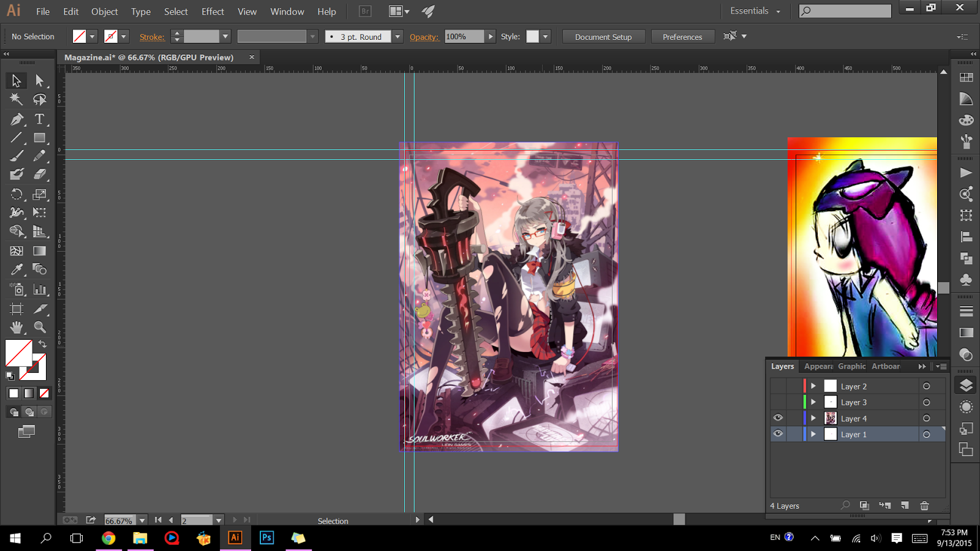Switch to the Artboards panel tab
980x551 pixels.
886,366
